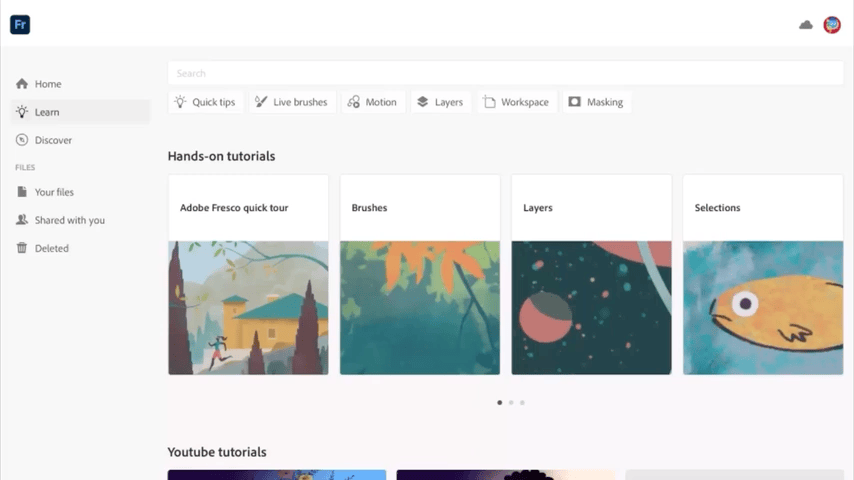Click the 'Selections' card title
The width and height of the screenshot is (854, 480).
coord(717,208)
